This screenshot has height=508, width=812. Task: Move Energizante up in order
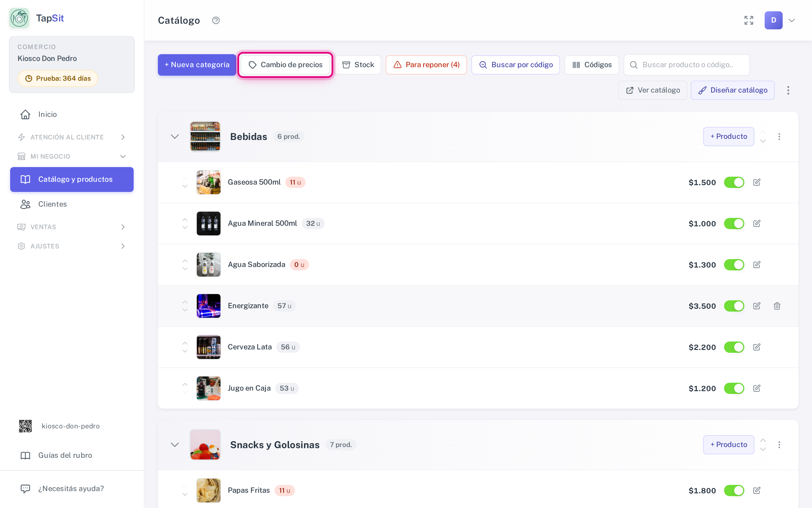click(185, 302)
